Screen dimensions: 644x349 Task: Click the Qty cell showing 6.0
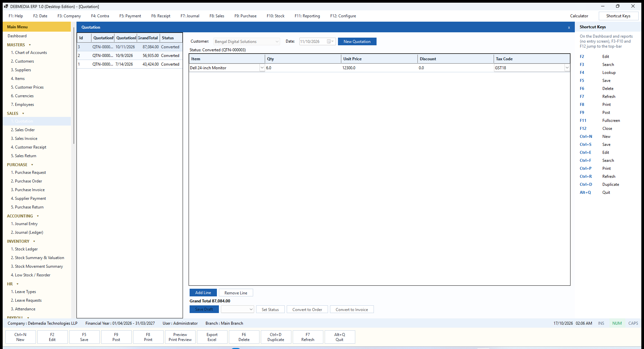tap(303, 68)
